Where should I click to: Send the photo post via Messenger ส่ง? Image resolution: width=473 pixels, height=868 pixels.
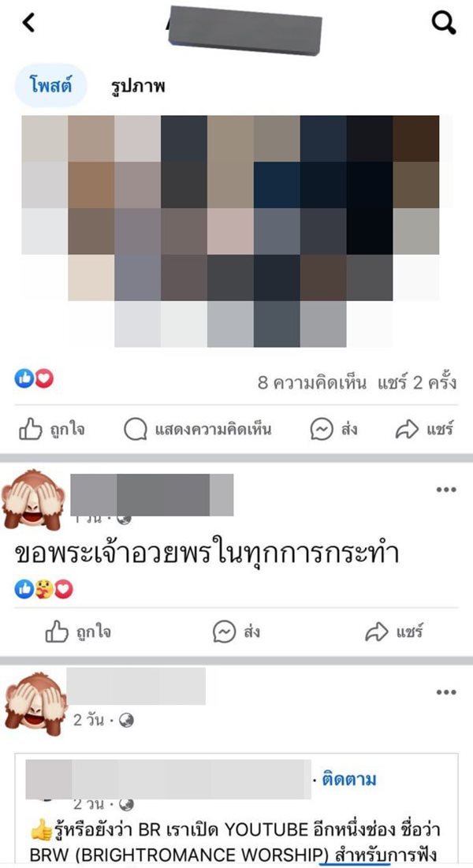(333, 429)
